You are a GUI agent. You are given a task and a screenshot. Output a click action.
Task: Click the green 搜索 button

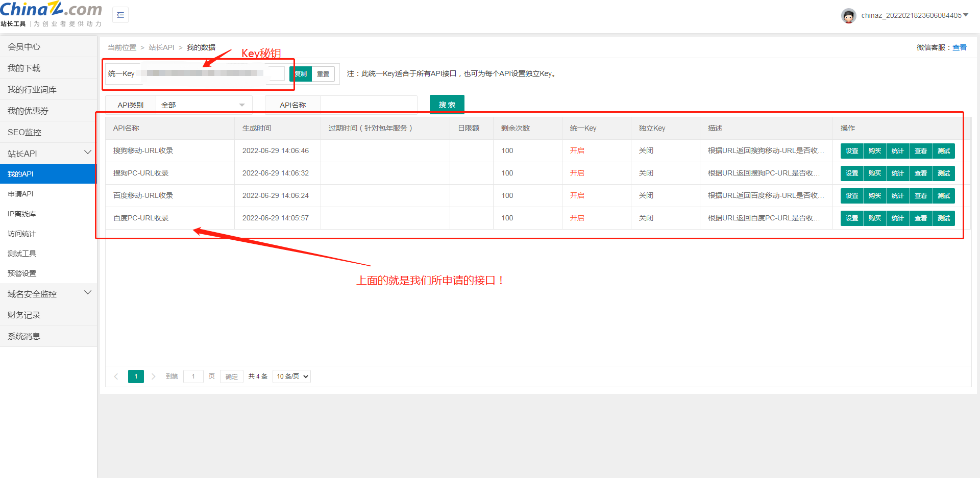point(447,105)
